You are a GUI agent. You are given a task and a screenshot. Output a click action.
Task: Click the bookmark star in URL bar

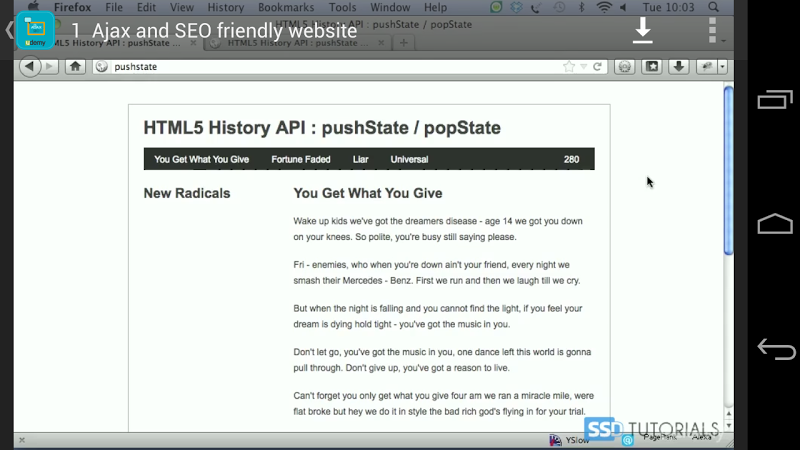click(568, 66)
